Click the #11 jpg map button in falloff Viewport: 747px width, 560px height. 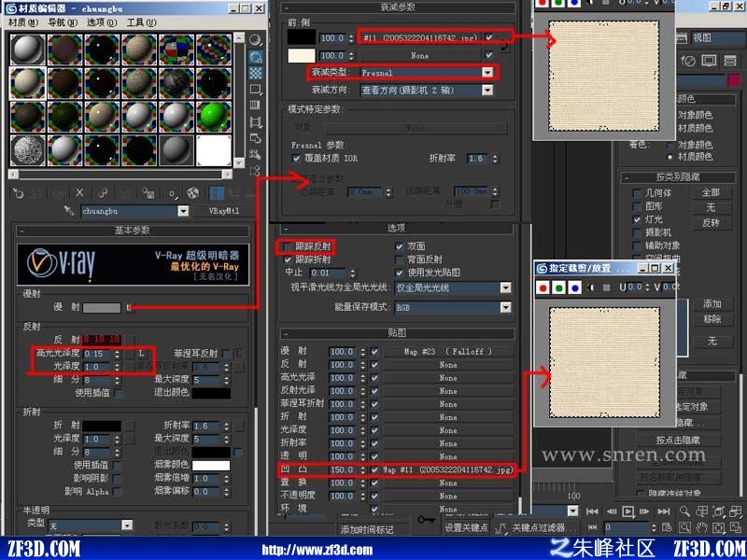point(421,37)
